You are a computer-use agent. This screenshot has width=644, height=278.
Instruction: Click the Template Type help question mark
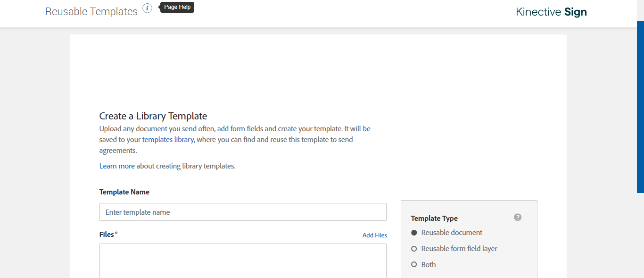[518, 217]
